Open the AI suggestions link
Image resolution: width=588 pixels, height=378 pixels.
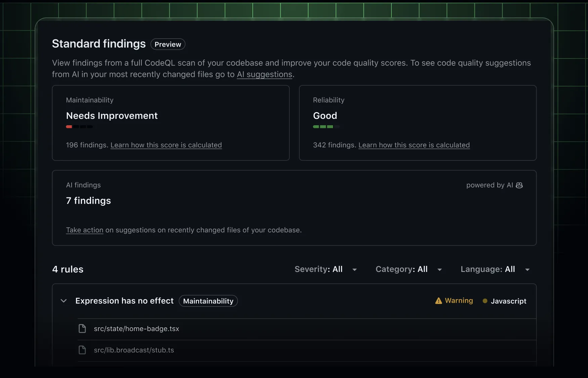point(264,75)
